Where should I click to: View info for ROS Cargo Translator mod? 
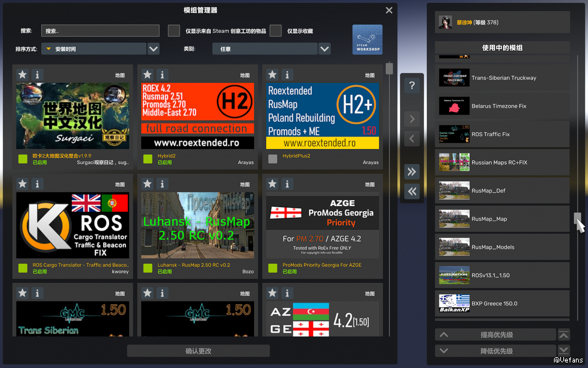click(x=37, y=184)
